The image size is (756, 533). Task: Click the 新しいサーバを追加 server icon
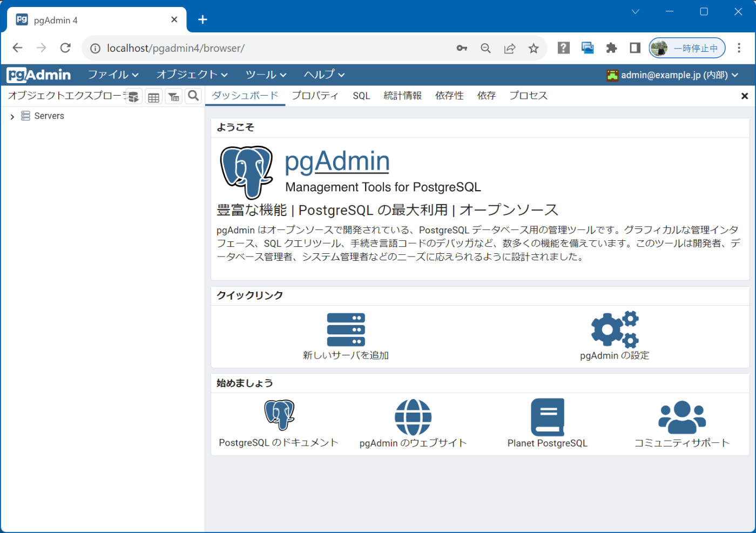(x=346, y=329)
